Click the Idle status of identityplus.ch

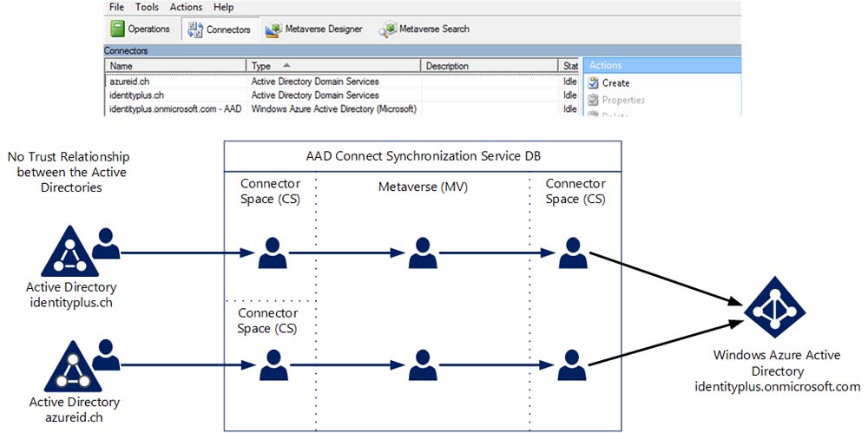(x=569, y=95)
